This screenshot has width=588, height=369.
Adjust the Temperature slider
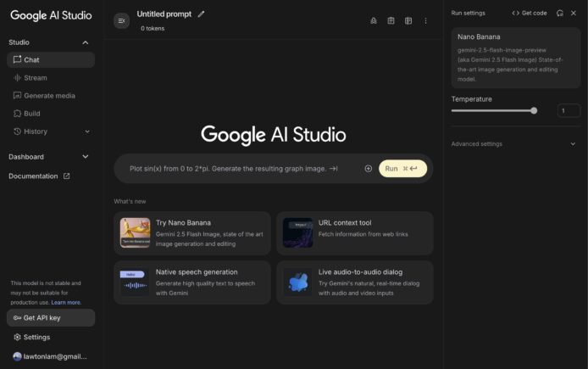click(x=533, y=110)
